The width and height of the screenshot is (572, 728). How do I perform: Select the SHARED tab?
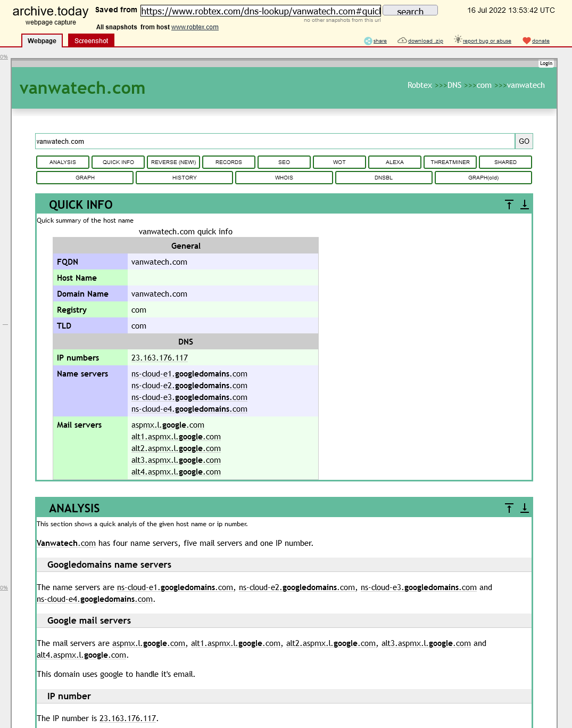click(505, 162)
